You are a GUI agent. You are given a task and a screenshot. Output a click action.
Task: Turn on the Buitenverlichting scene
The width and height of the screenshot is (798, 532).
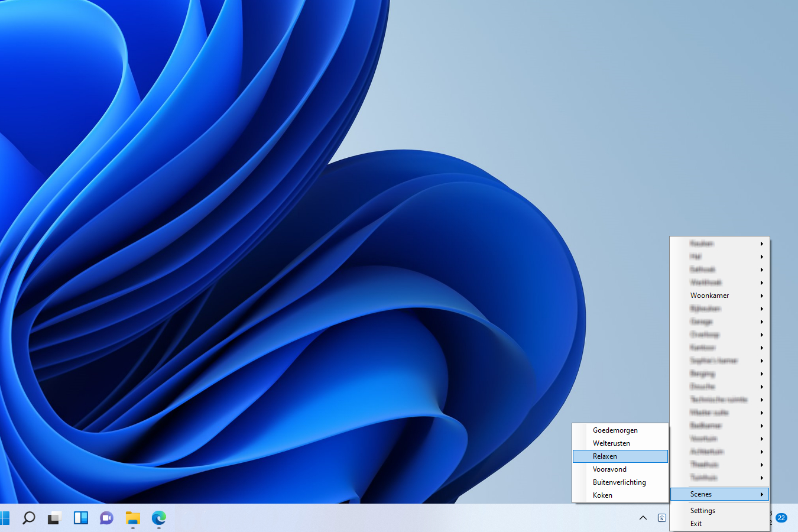point(619,482)
